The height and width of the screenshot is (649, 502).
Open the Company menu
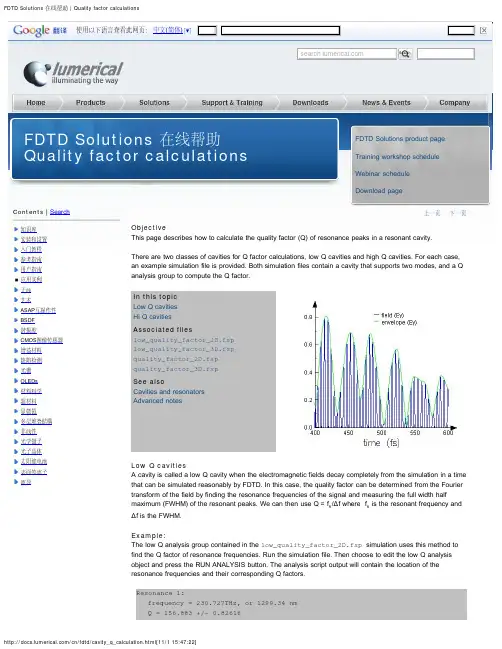point(454,103)
